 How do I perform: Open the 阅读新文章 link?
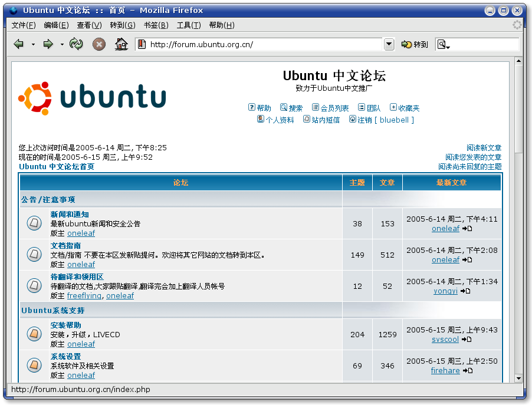(x=484, y=147)
